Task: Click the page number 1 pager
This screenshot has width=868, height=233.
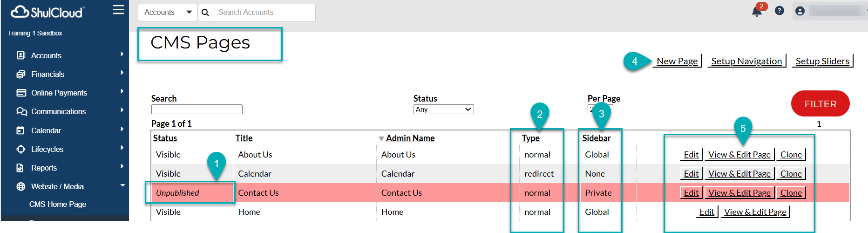Action: tap(819, 124)
